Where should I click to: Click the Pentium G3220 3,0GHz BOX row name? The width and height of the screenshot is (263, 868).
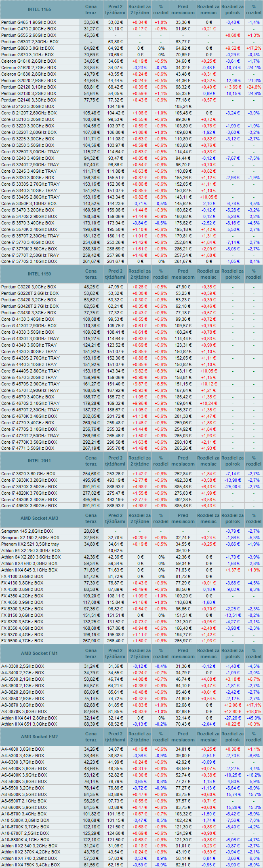29,287
